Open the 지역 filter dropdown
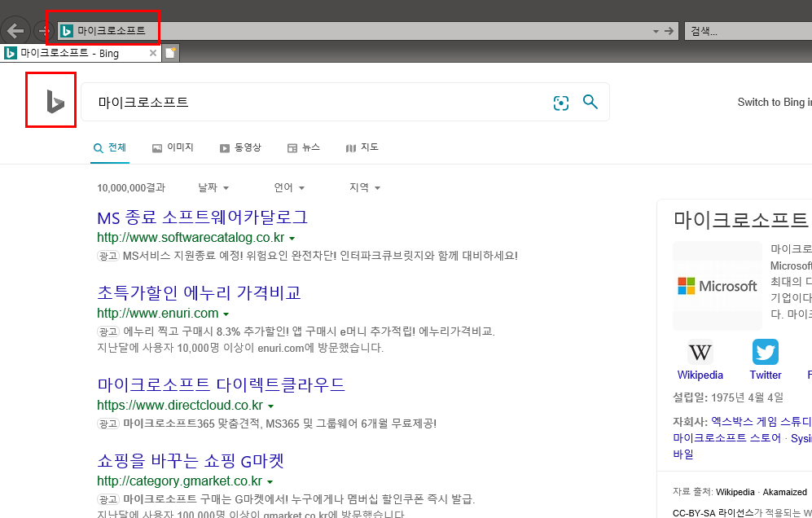The height and width of the screenshot is (518, 812). tap(365, 187)
